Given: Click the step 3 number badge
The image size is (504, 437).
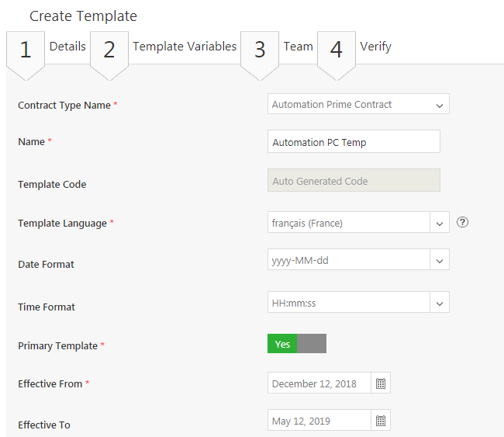Looking at the screenshot, I should [x=260, y=50].
